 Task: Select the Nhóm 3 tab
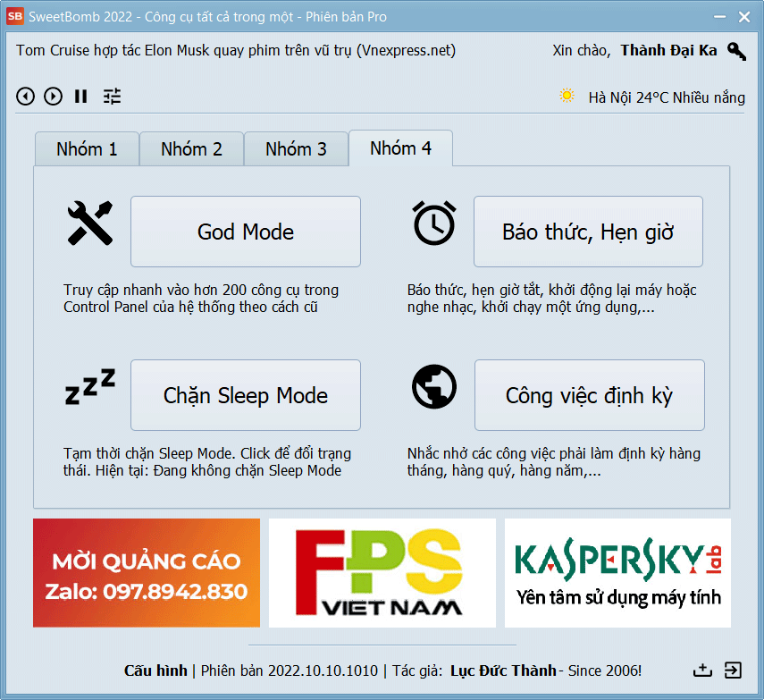point(296,149)
